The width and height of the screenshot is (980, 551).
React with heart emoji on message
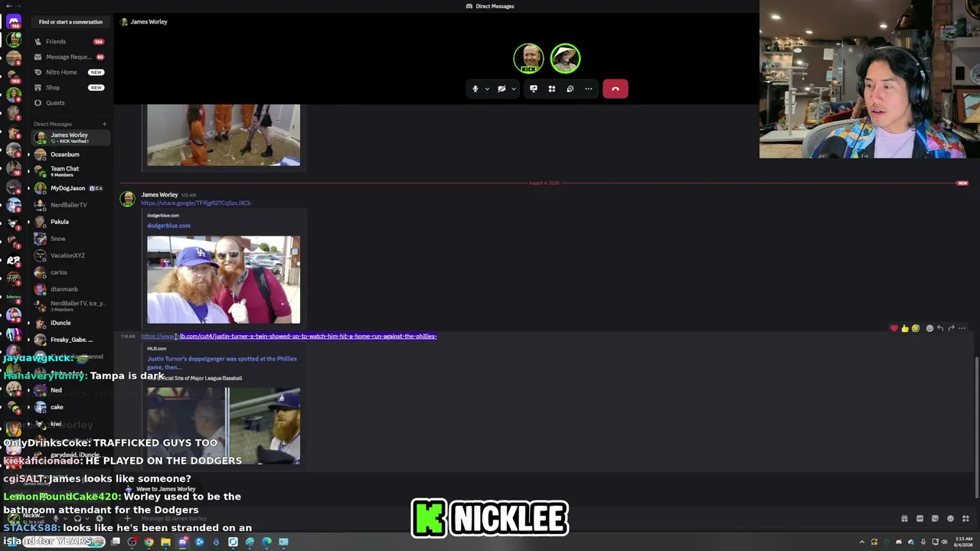[893, 328]
